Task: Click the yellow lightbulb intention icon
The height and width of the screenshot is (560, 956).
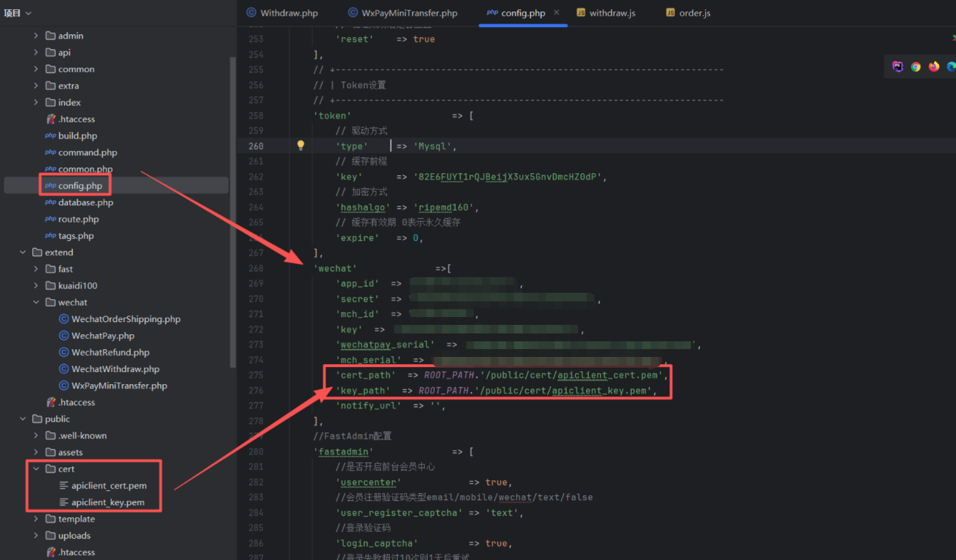Action: pos(301,145)
